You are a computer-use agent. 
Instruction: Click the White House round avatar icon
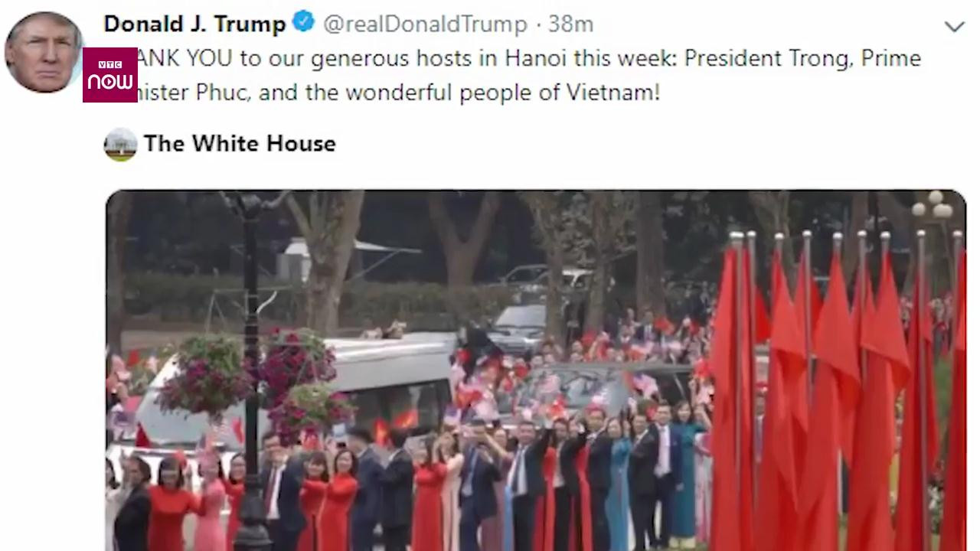point(120,144)
